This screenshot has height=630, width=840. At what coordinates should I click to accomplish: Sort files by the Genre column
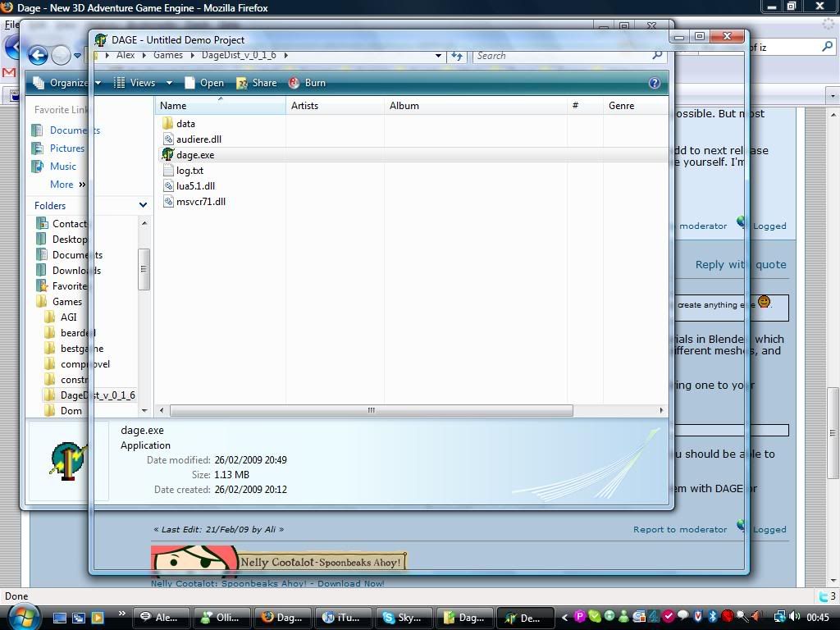coord(637,106)
